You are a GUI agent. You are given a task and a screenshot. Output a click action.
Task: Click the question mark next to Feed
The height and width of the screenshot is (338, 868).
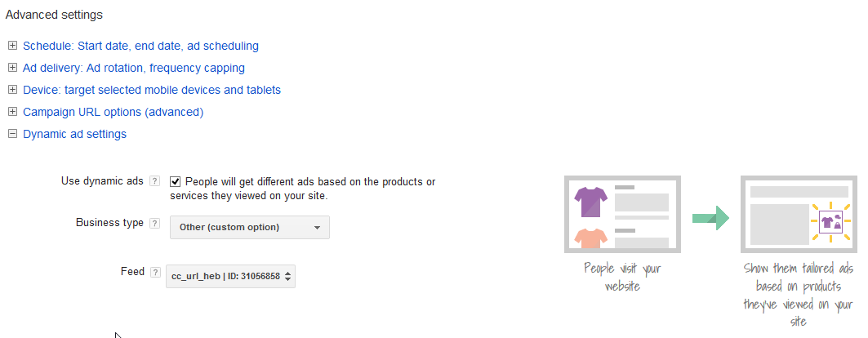pos(155,272)
